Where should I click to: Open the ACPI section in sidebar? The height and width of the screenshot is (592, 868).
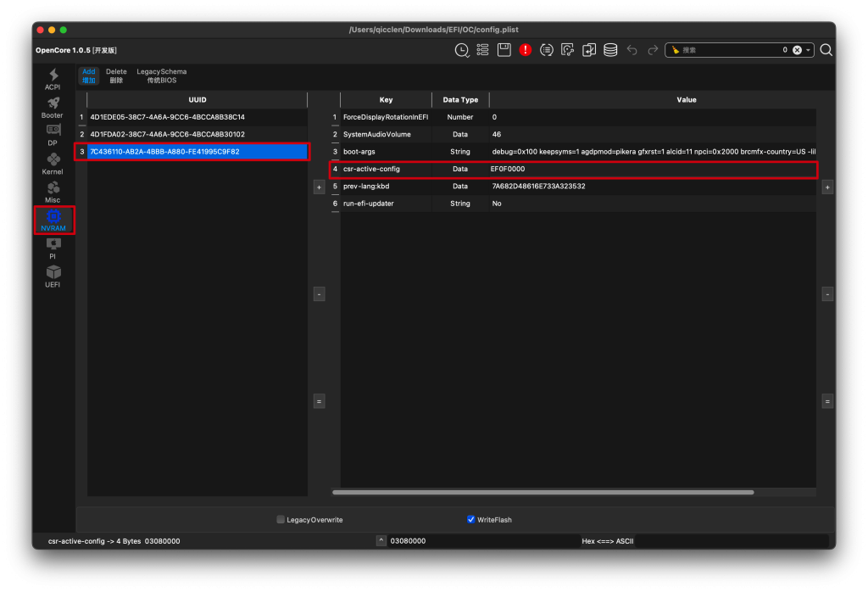click(53, 79)
